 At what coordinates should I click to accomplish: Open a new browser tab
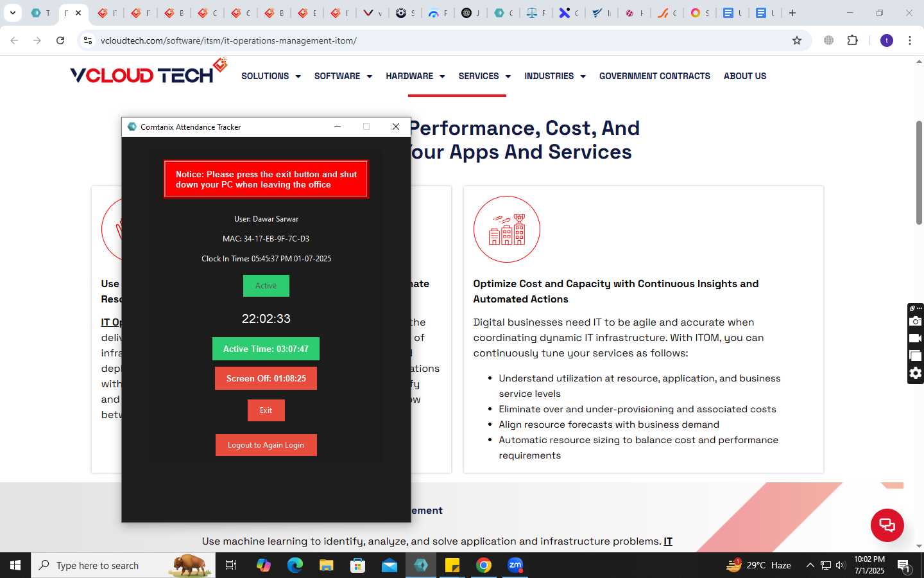tap(792, 13)
